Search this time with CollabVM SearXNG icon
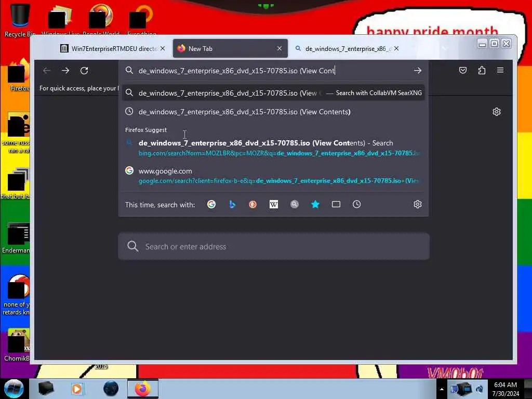 [x=295, y=204]
